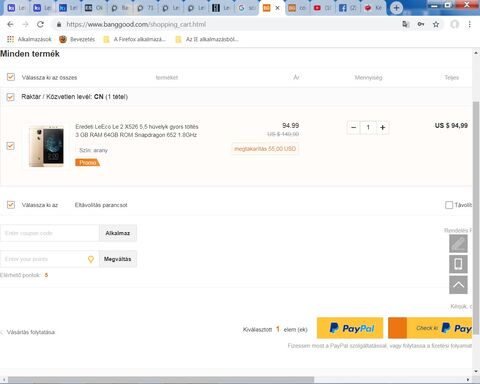Click the page scroll-up arrow
Image resolution: width=480 pixels, height=384 pixels.
(x=476, y=53)
